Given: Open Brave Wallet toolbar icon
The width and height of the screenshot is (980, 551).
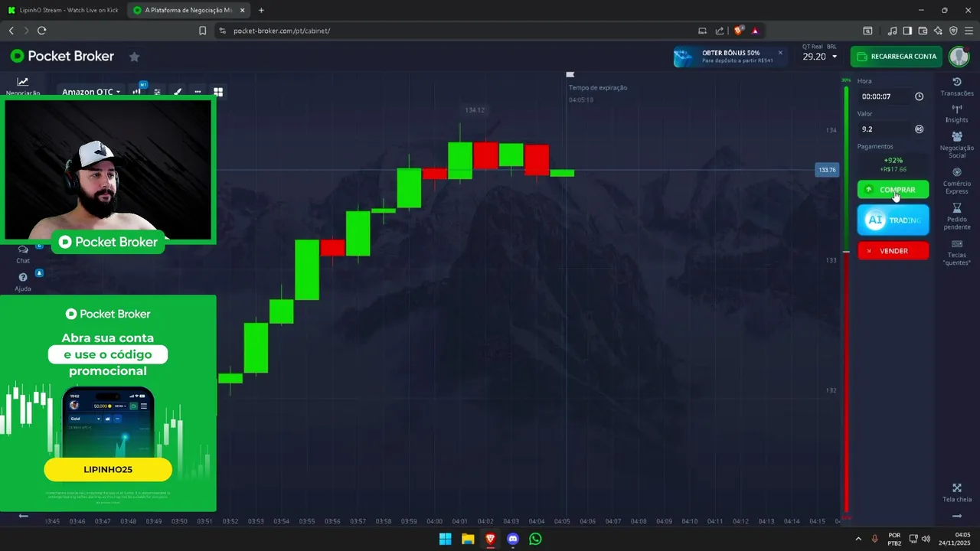Looking at the screenshot, I should (923, 31).
